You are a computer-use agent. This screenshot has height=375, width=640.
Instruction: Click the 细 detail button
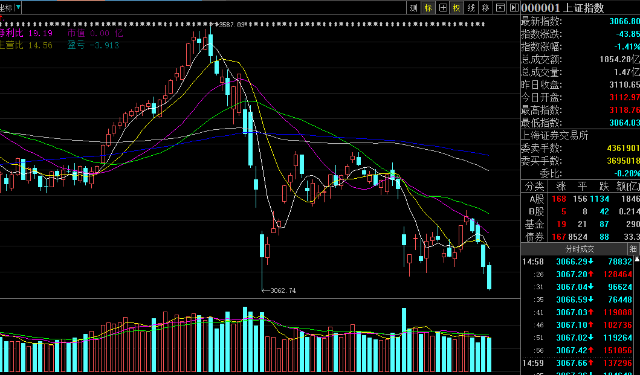pyautogui.click(x=633, y=249)
